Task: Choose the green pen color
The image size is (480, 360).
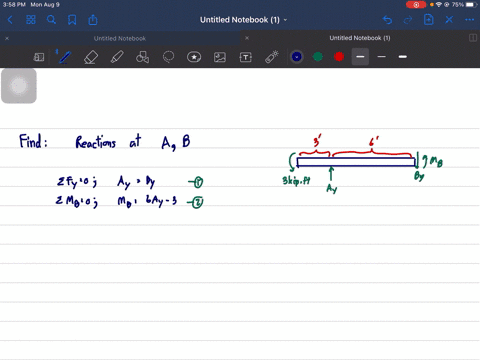Action: point(318,57)
